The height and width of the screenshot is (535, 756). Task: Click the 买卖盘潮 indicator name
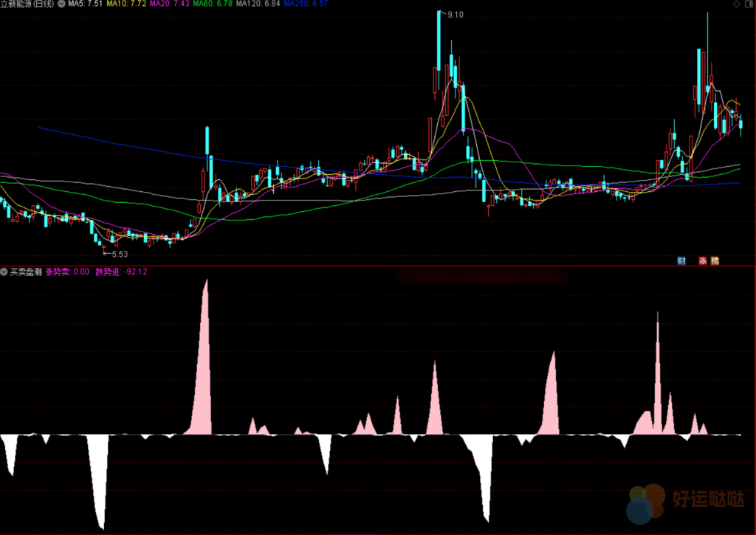click(26, 272)
